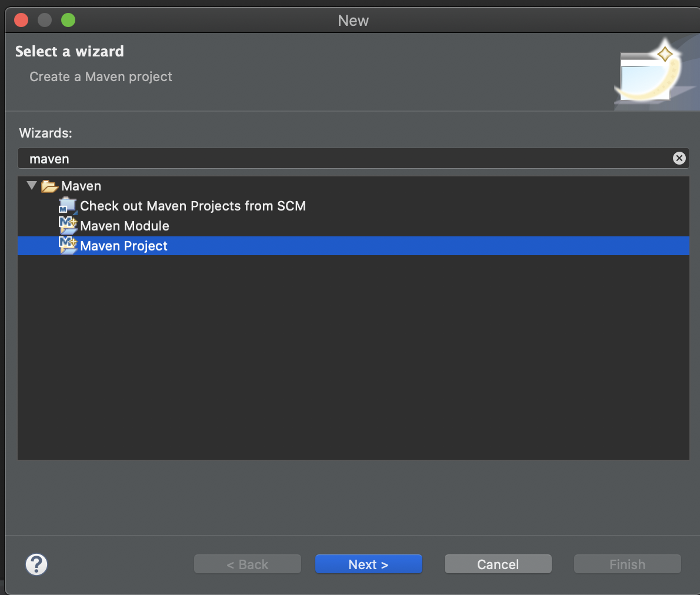Viewport: 700px width, 595px height.
Task: Clear the wizard filter with the X icon
Action: point(679,158)
